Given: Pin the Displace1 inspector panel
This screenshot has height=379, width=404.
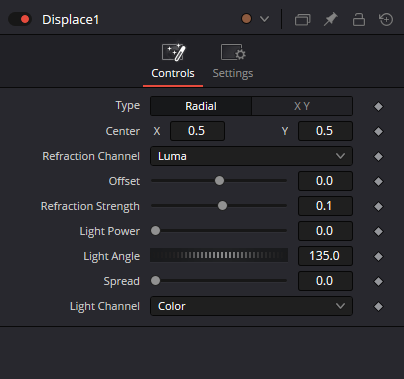Looking at the screenshot, I should click(x=331, y=19).
